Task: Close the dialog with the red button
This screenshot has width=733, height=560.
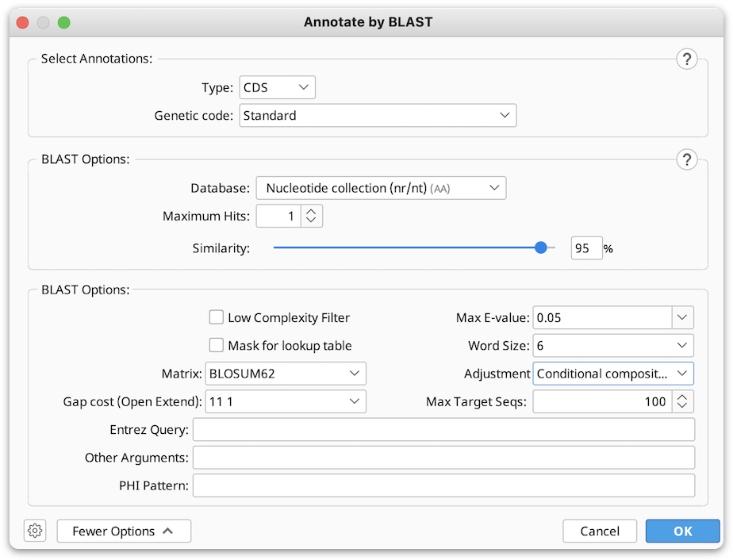Action: [x=22, y=22]
